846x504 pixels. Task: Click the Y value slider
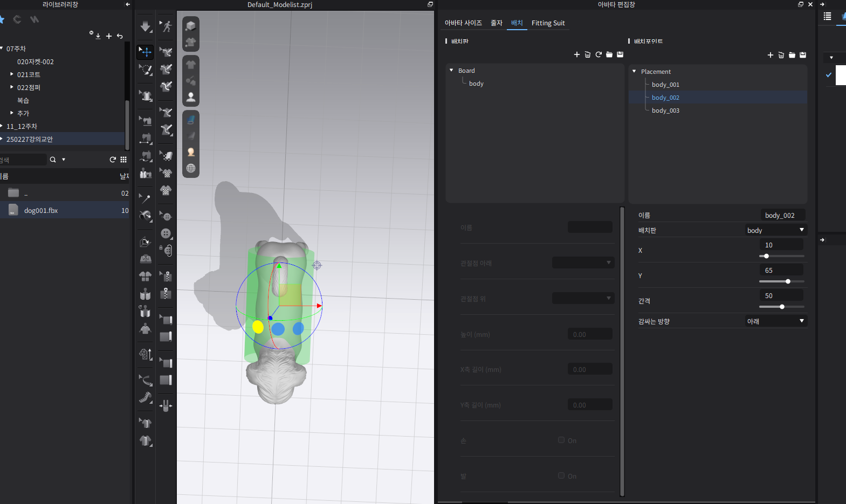point(781,281)
